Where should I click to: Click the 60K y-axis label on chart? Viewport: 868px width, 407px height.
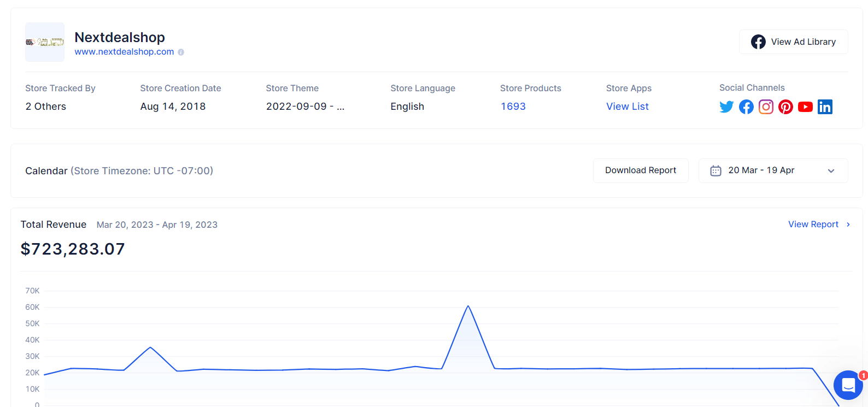(32, 307)
